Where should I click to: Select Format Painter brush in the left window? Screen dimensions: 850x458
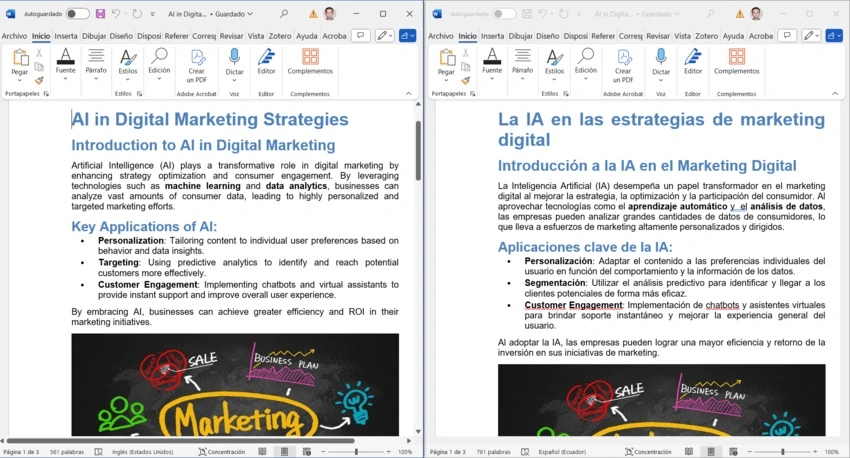(x=39, y=80)
